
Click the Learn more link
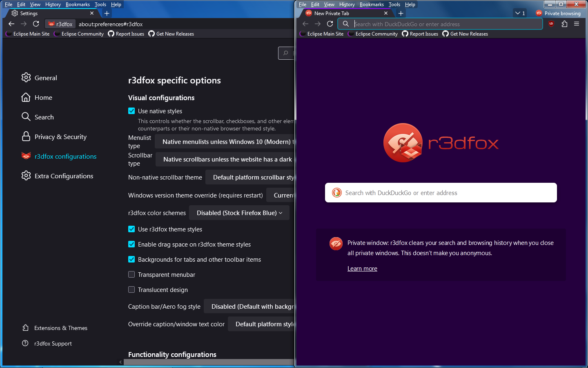click(362, 269)
